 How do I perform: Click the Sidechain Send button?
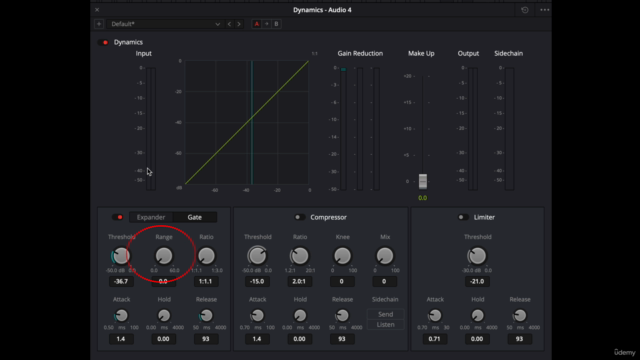(385, 314)
